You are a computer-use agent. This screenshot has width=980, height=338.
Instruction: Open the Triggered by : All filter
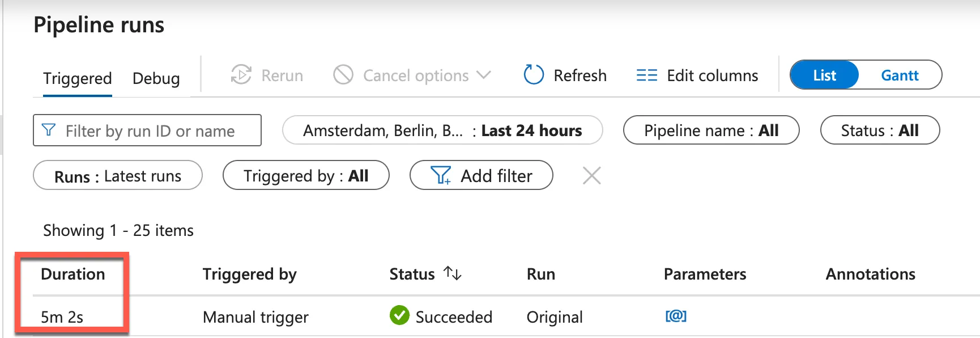click(306, 175)
